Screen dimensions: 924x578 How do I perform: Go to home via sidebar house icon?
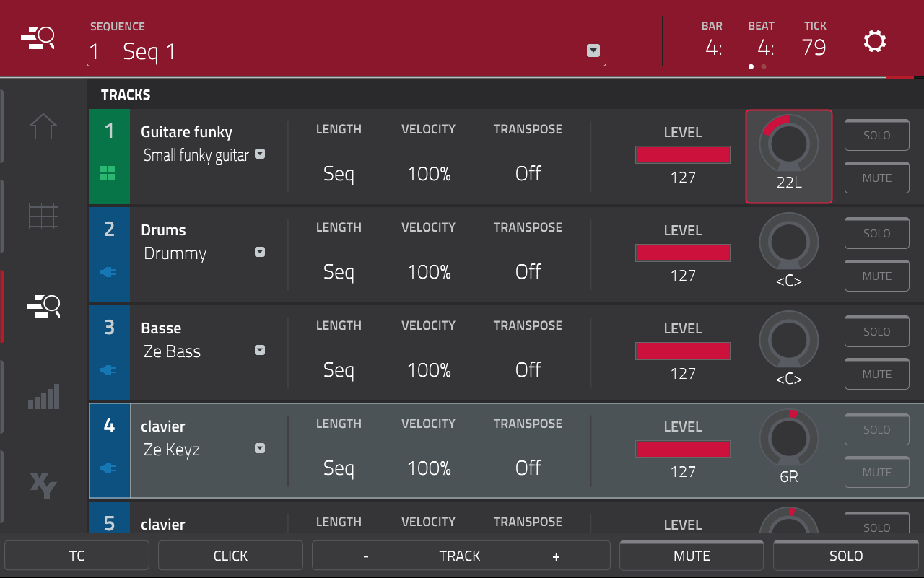tap(43, 126)
